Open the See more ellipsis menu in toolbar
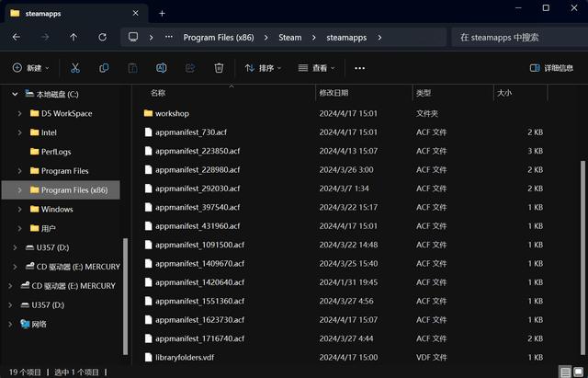 [359, 68]
